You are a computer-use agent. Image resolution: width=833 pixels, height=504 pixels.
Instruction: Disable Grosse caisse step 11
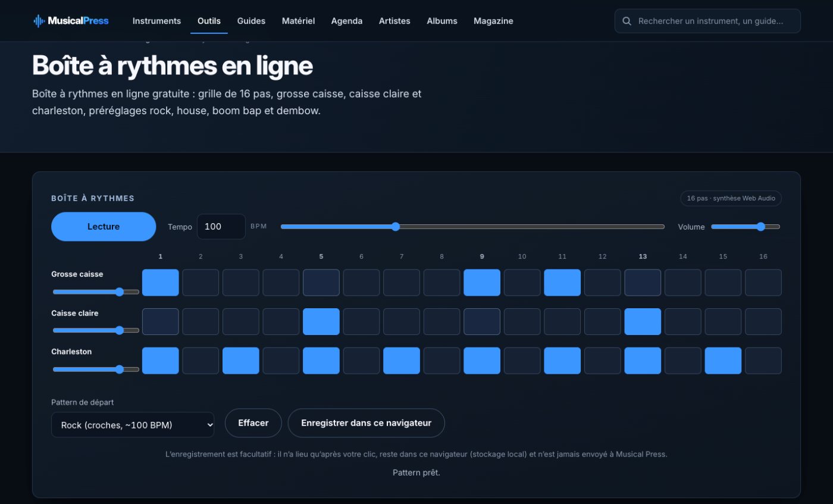pos(562,283)
